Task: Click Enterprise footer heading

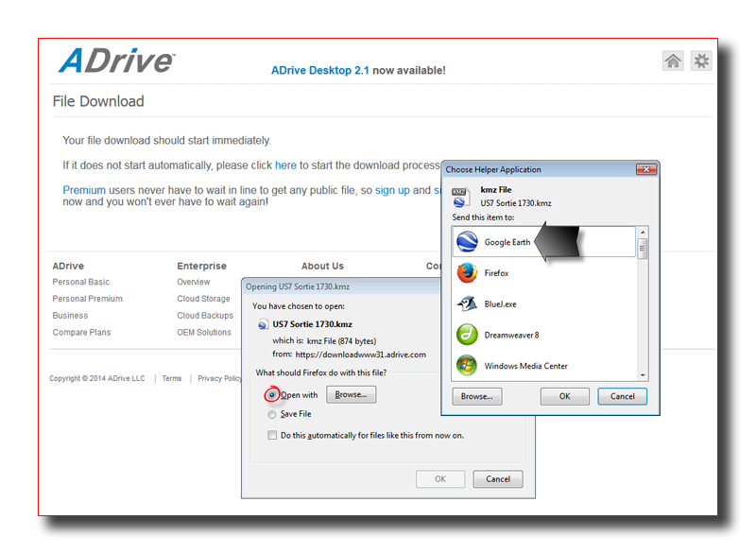Action: point(201,266)
